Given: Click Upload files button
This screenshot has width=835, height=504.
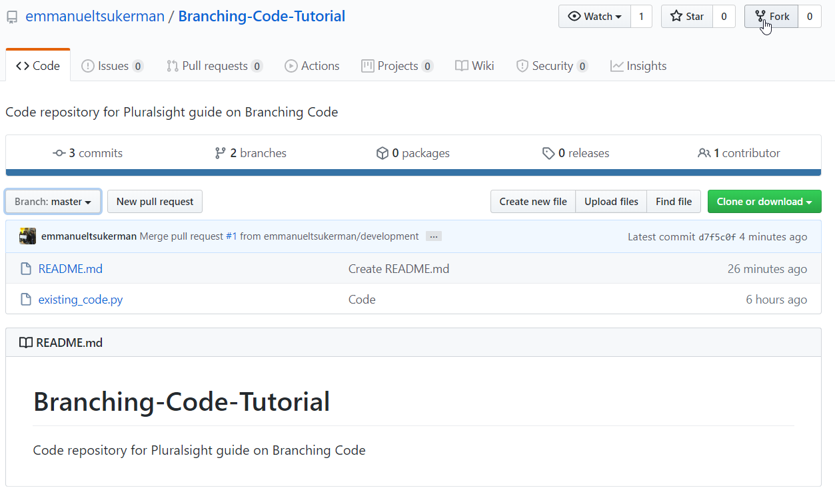Looking at the screenshot, I should coord(611,202).
